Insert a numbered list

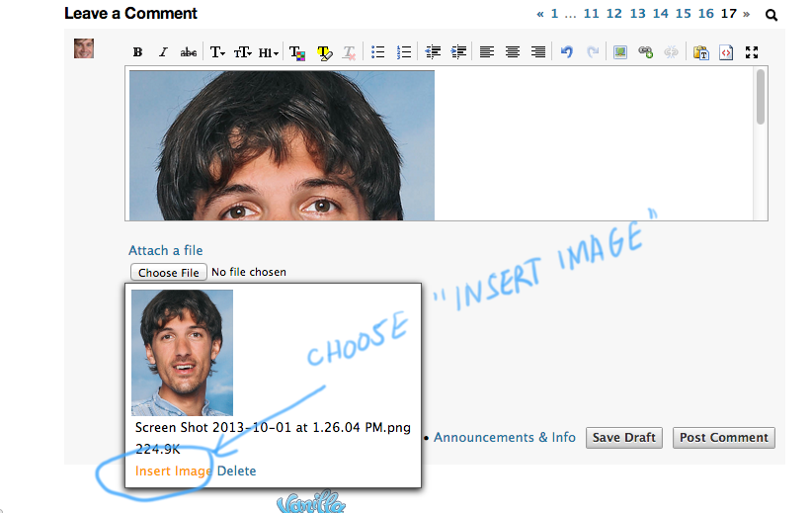tap(403, 52)
